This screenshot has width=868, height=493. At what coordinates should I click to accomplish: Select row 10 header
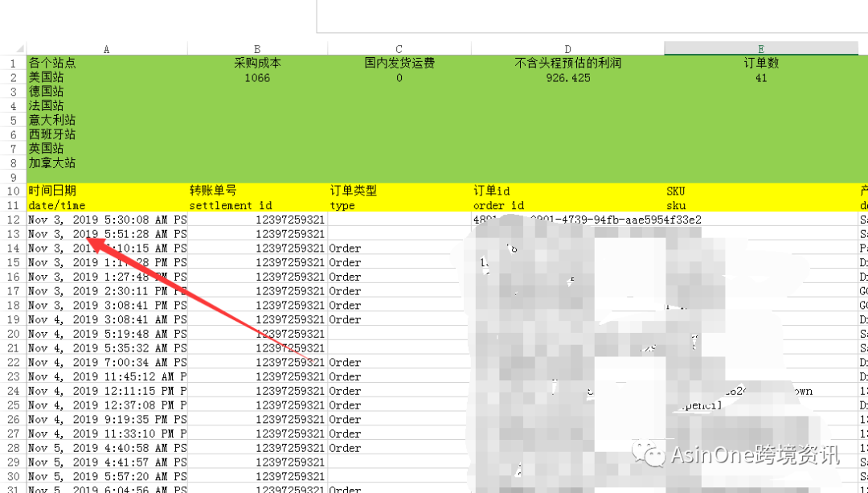(14, 191)
